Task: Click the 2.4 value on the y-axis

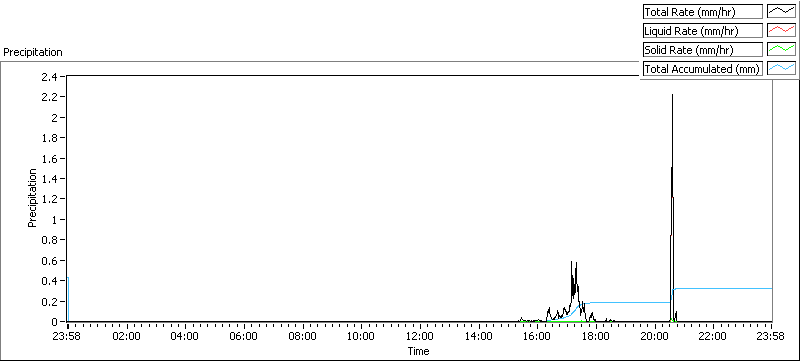Action: 50,76
